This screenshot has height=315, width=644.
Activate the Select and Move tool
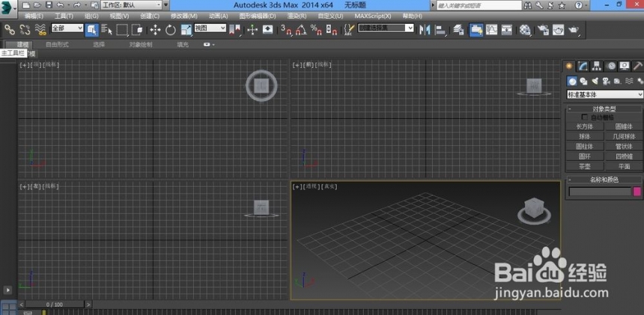155,30
